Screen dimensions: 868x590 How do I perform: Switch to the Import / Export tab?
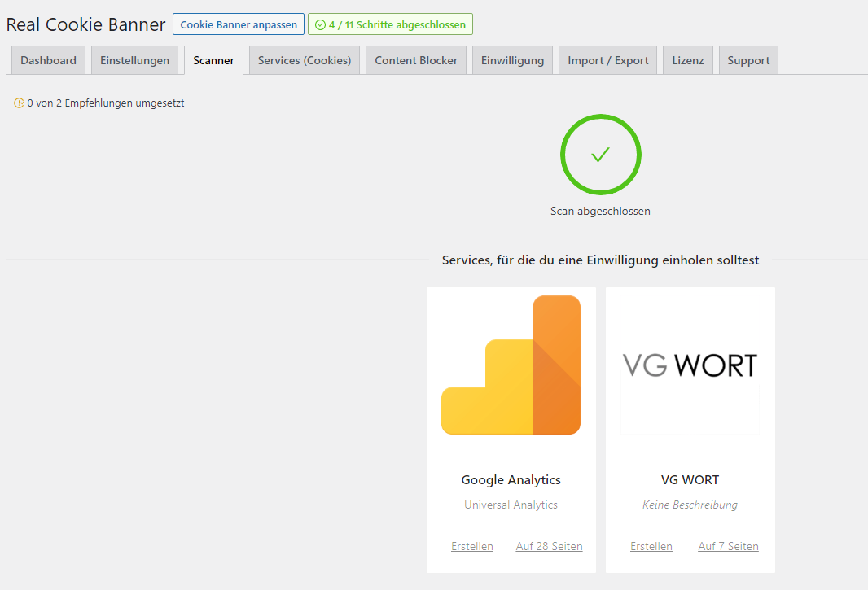607,60
